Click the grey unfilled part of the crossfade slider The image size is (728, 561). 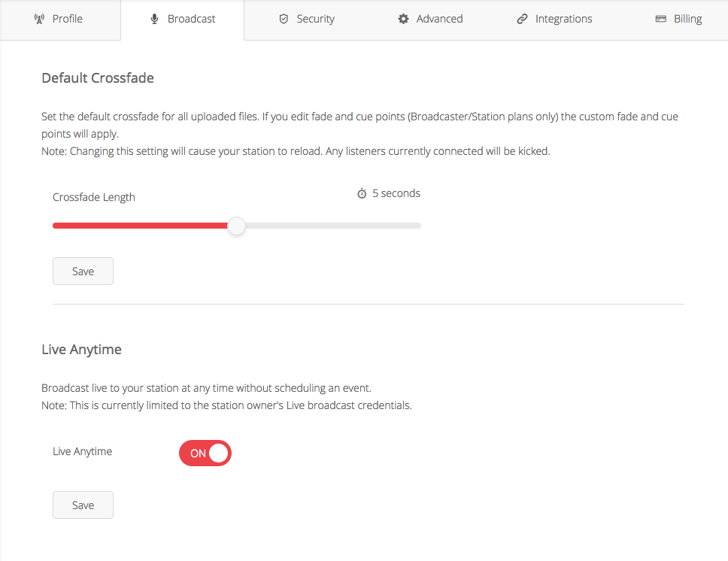(331, 226)
